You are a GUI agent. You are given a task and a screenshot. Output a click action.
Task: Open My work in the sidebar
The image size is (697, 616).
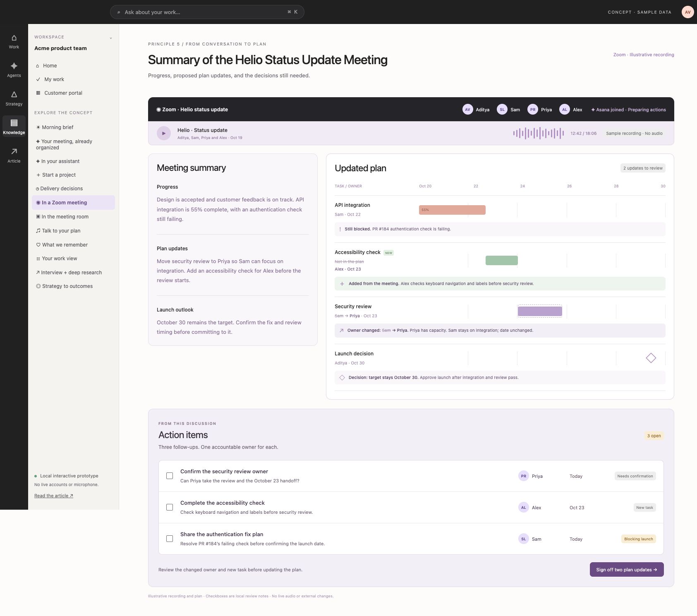point(73,79)
